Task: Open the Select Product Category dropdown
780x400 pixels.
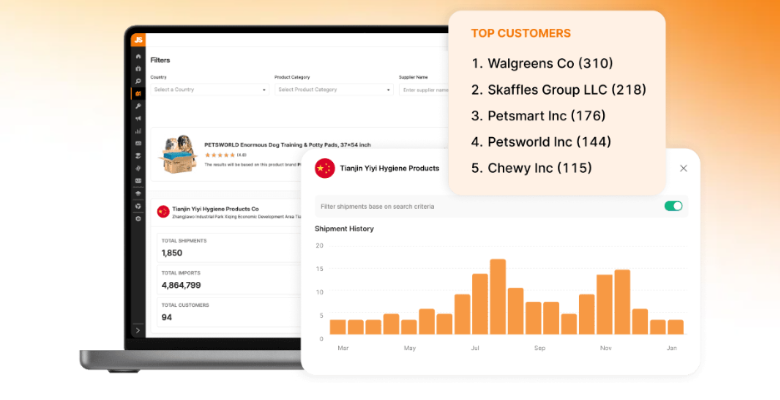Action: pyautogui.click(x=334, y=90)
